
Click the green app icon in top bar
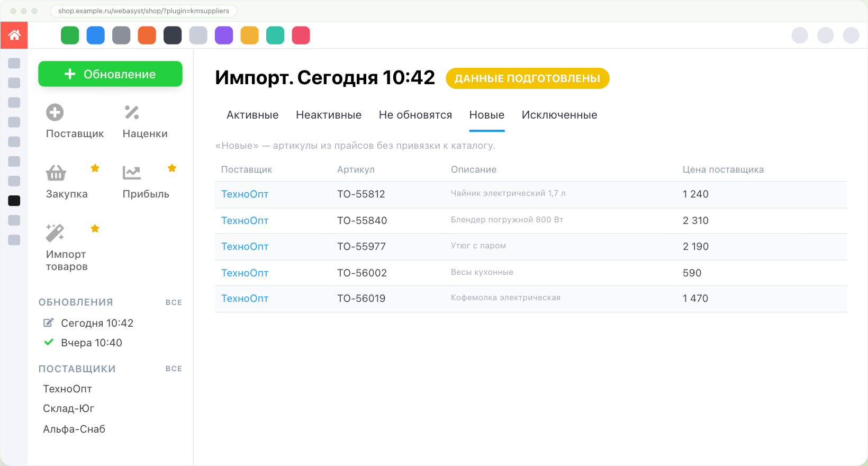pos(70,35)
